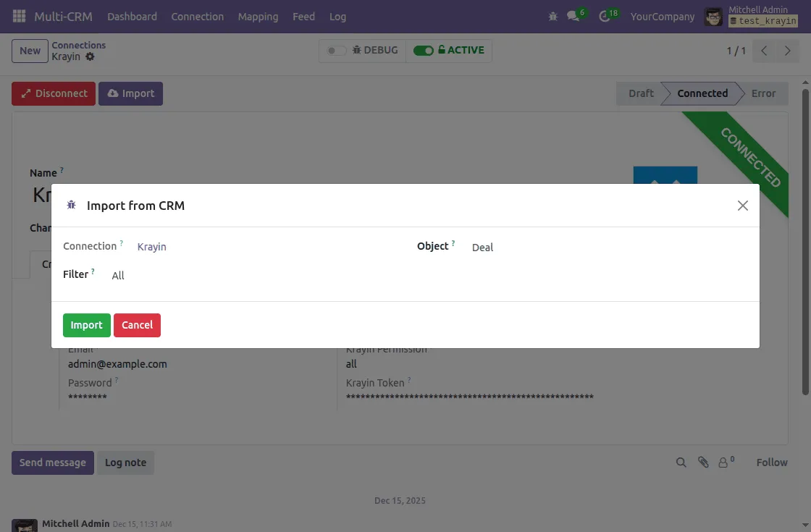The width and height of the screenshot is (811, 532).
Task: Go to next record arrow
Action: (787, 51)
